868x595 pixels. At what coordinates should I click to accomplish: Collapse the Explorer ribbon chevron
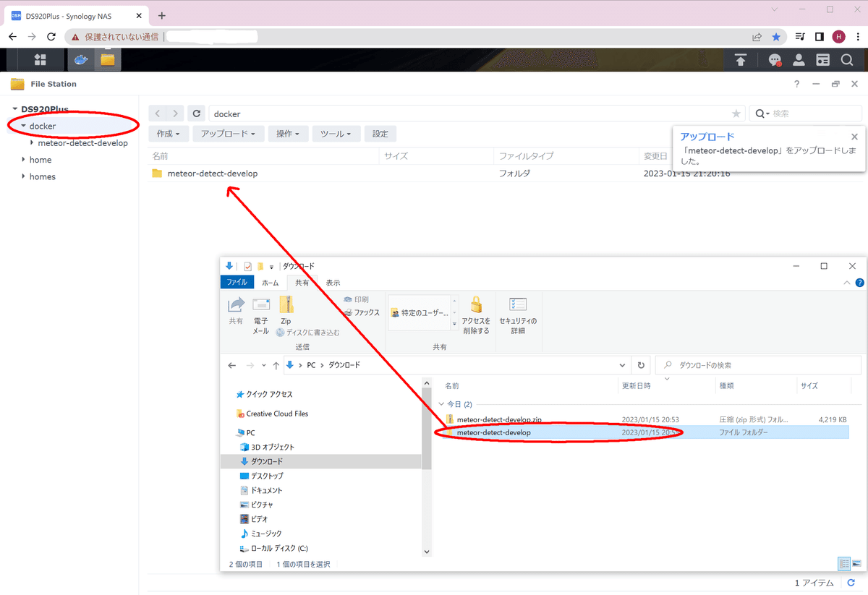click(847, 283)
